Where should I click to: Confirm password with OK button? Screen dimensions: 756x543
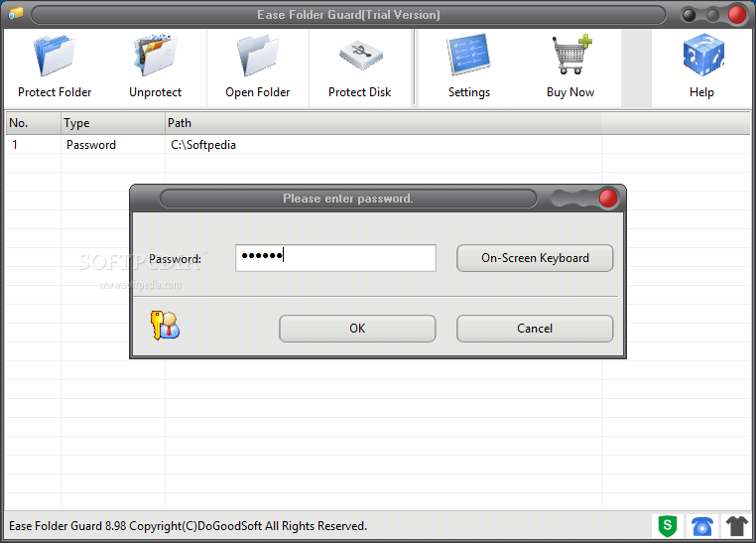click(x=357, y=329)
